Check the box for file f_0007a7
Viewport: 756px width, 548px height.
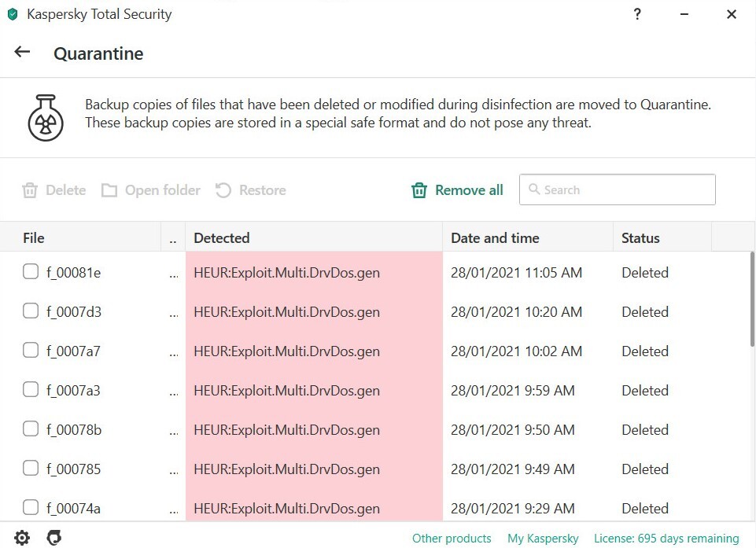point(31,351)
